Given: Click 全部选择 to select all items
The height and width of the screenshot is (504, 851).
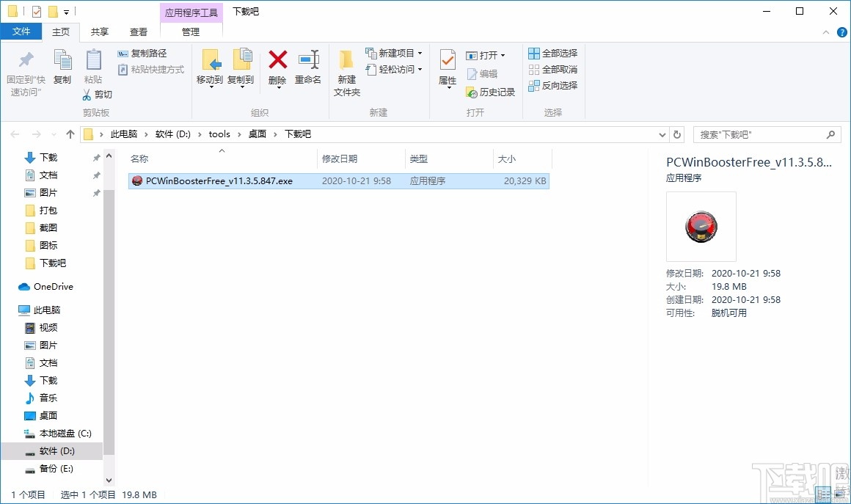Looking at the screenshot, I should tap(552, 53).
